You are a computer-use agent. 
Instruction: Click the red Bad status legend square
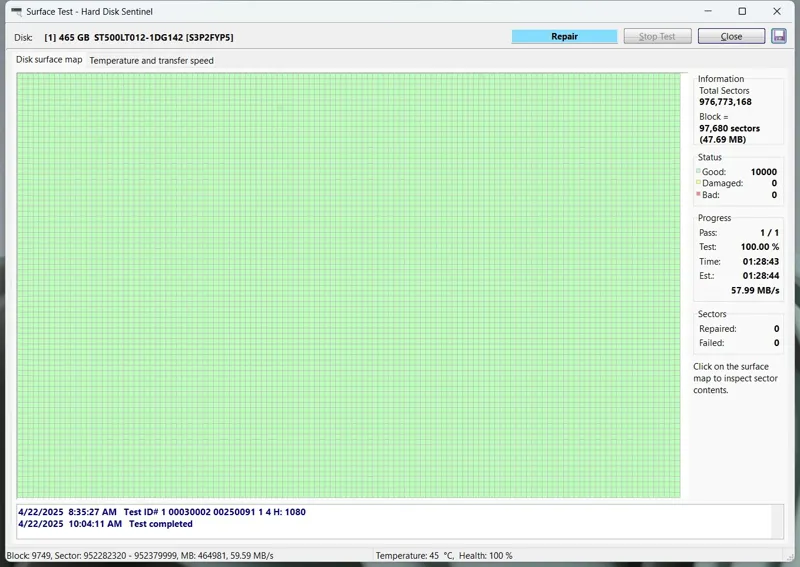pyautogui.click(x=698, y=195)
